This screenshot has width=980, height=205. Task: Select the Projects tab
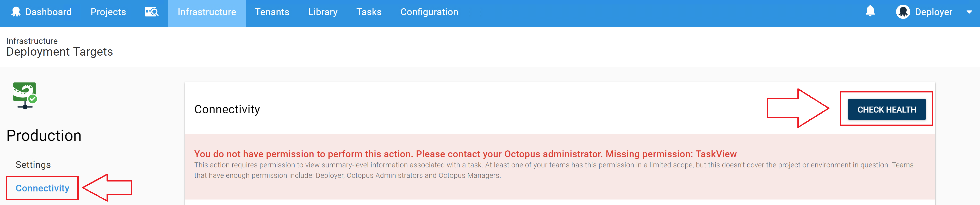[108, 11]
